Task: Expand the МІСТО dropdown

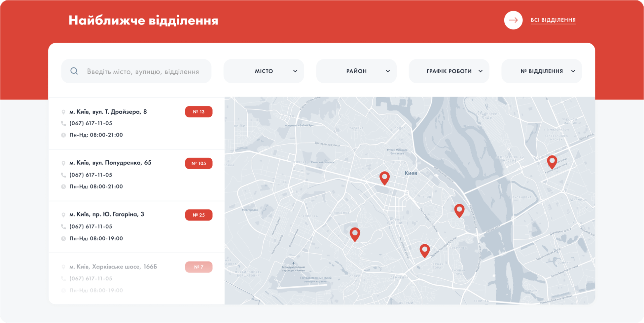Action: click(x=264, y=71)
